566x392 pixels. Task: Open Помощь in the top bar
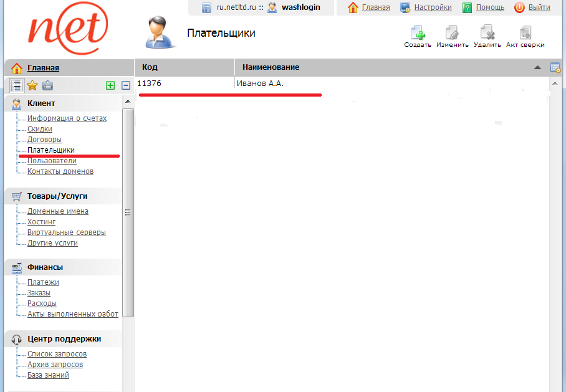[x=490, y=7]
